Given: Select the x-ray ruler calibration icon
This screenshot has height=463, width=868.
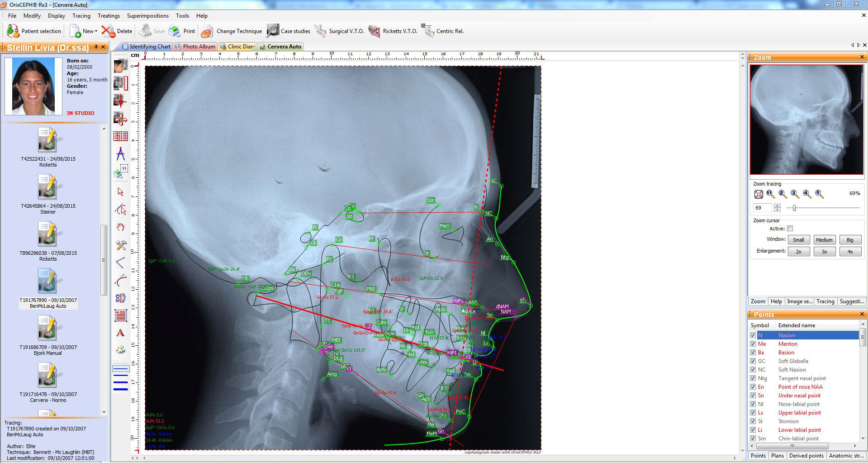Looking at the screenshot, I should click(x=120, y=83).
